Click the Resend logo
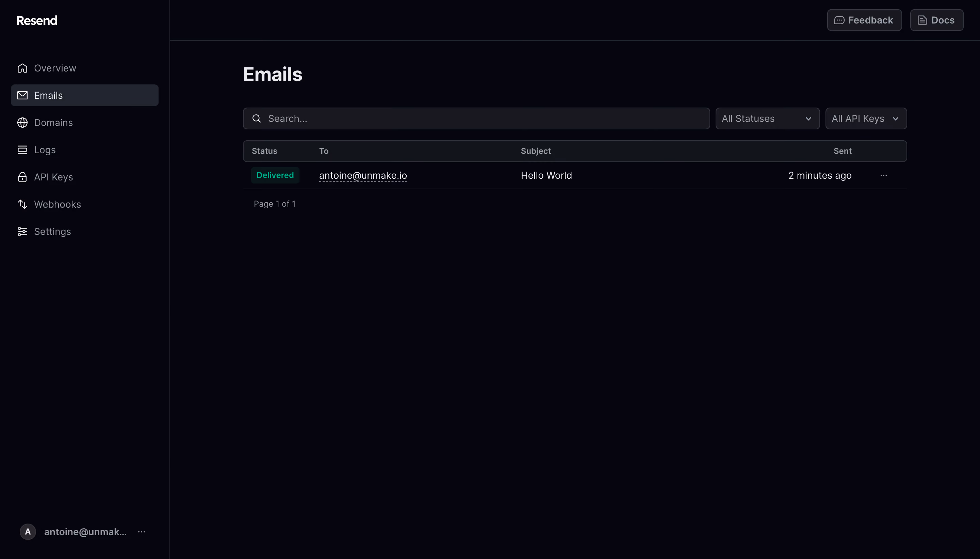The image size is (980, 559). coord(37,20)
